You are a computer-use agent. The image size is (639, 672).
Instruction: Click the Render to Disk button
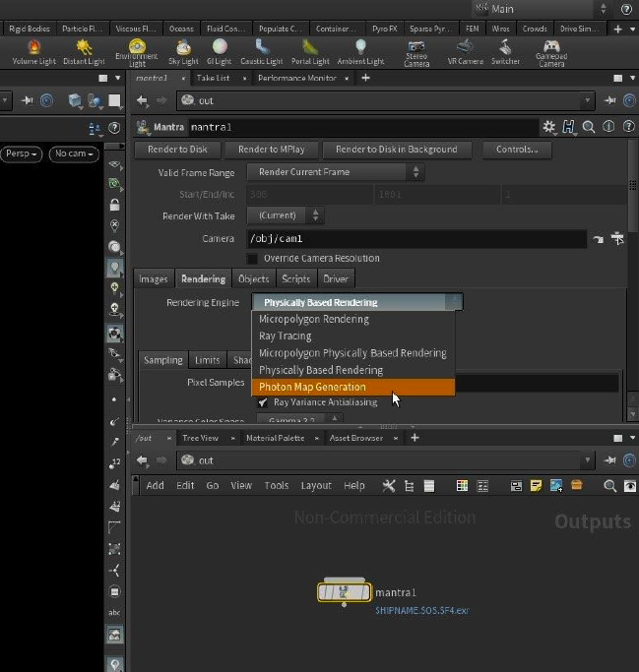pyautogui.click(x=177, y=150)
